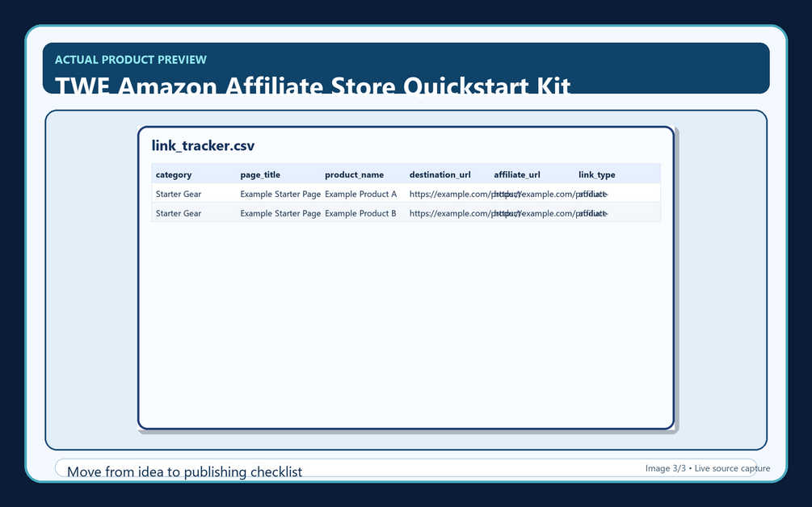812x507 pixels.
Task: Click 'Example Starter Page' in the Product A row
Action: coord(280,194)
